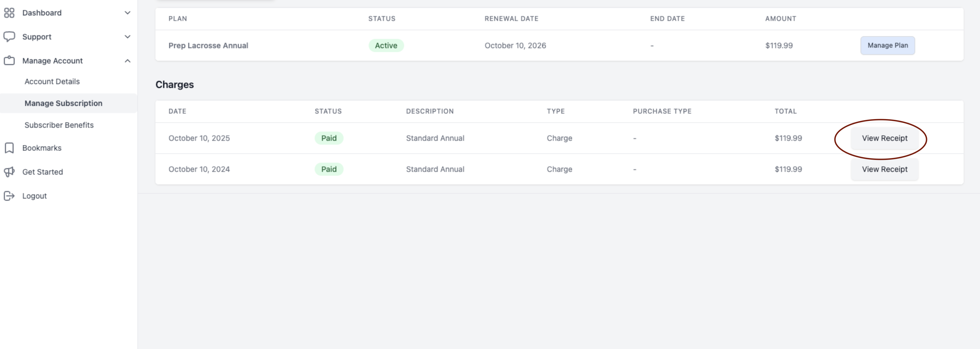Click the Active status badge
Image resolution: width=980 pixels, height=349 pixels.
[x=386, y=45]
